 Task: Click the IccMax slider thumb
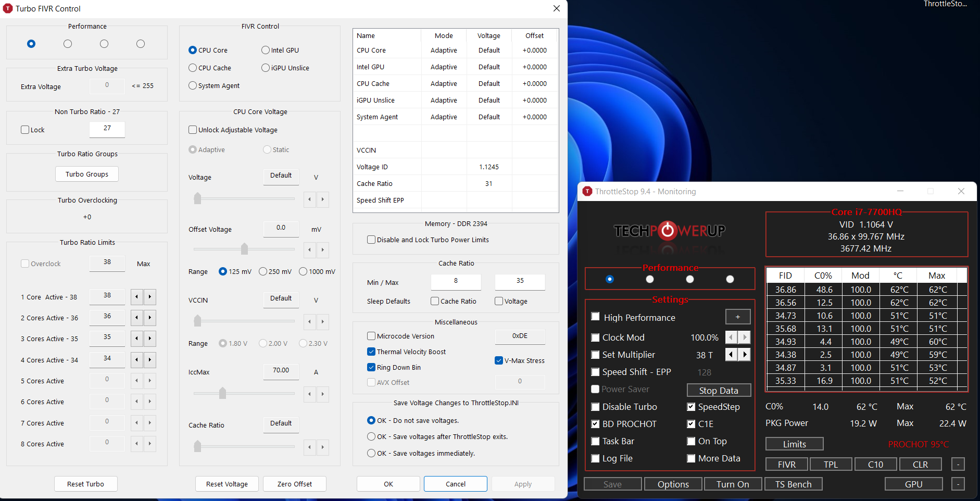click(222, 393)
